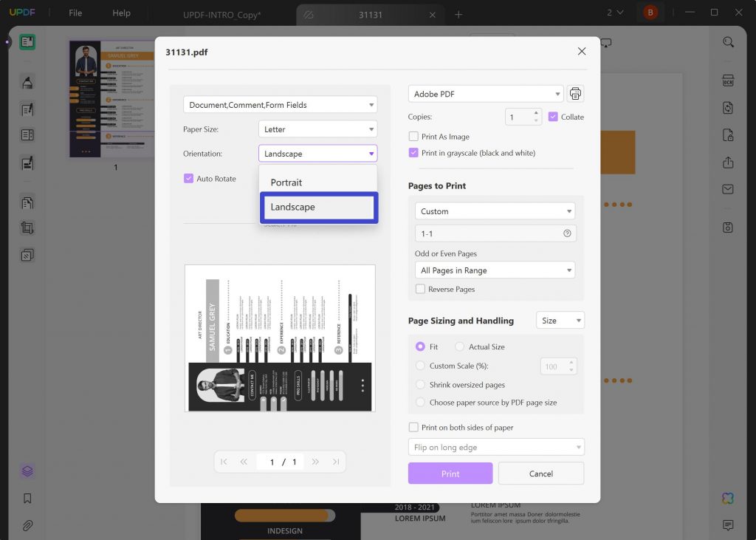Send by email envelope icon
The image size is (756, 540).
tap(729, 189)
